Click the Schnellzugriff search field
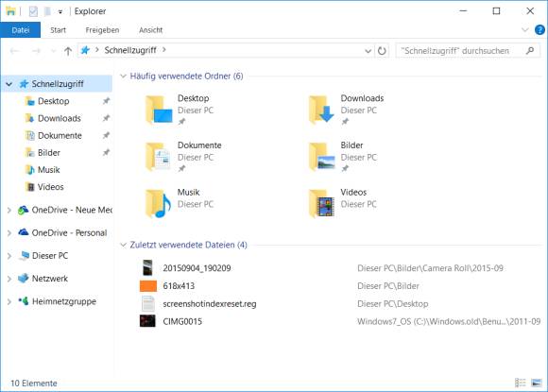The image size is (548, 392). (x=461, y=51)
